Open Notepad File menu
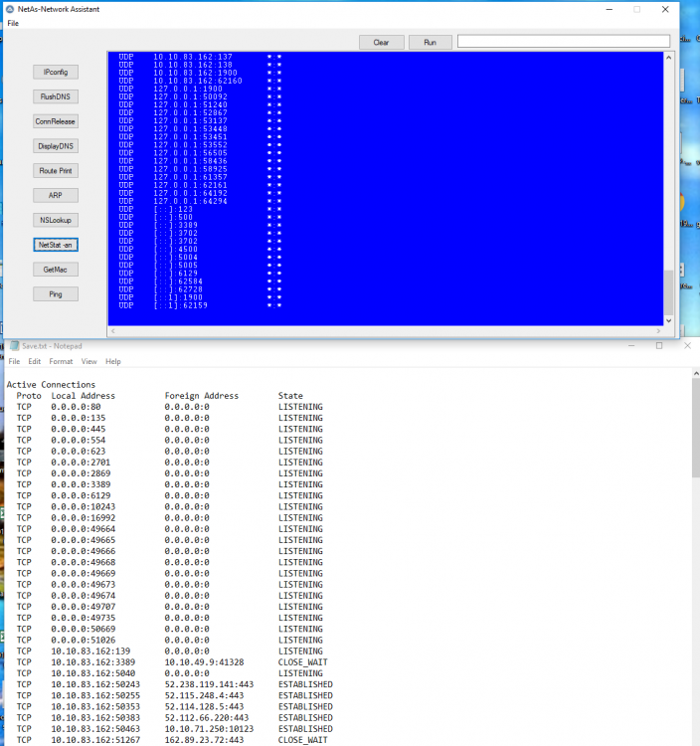The width and height of the screenshot is (700, 746). point(14,362)
